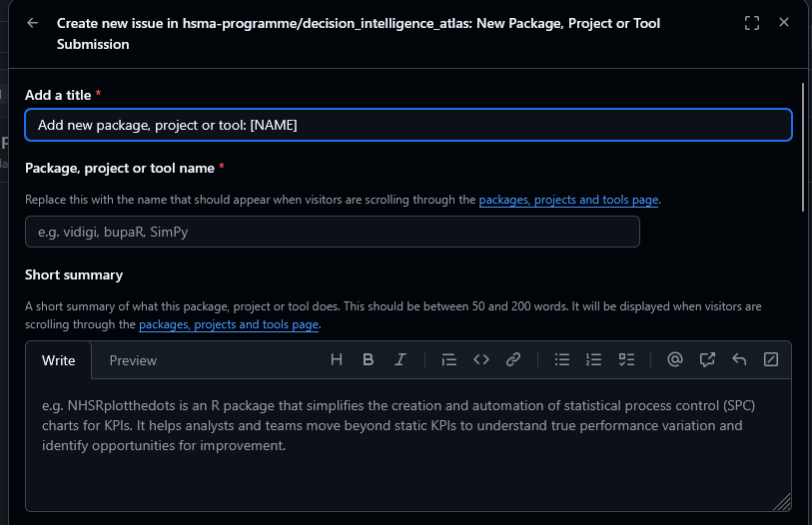Apply italic formatting in the summary editor
Viewport: 812px width, 525px height.
[x=401, y=359]
